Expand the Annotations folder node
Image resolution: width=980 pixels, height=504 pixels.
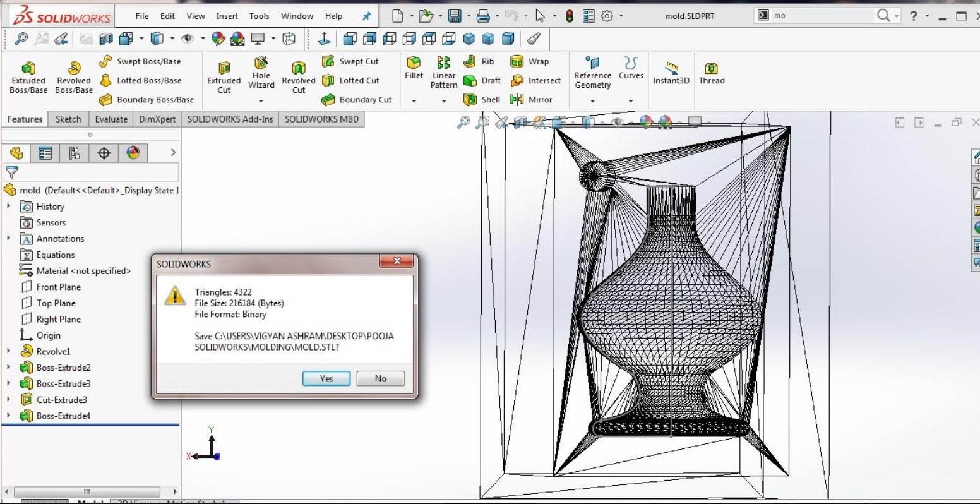(x=9, y=238)
